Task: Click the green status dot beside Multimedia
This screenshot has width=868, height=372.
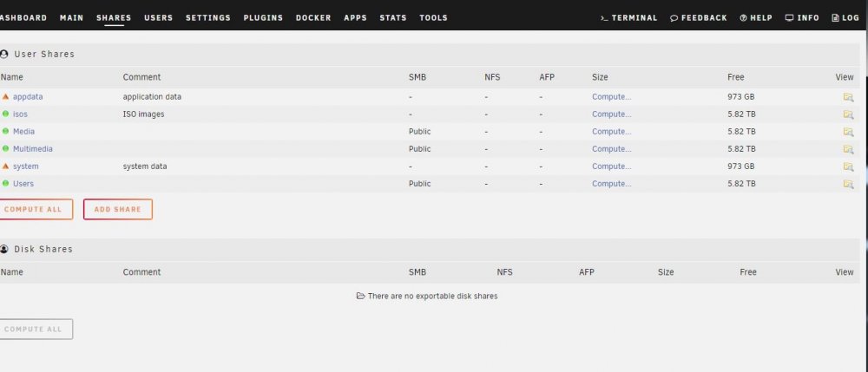Action: click(5, 148)
